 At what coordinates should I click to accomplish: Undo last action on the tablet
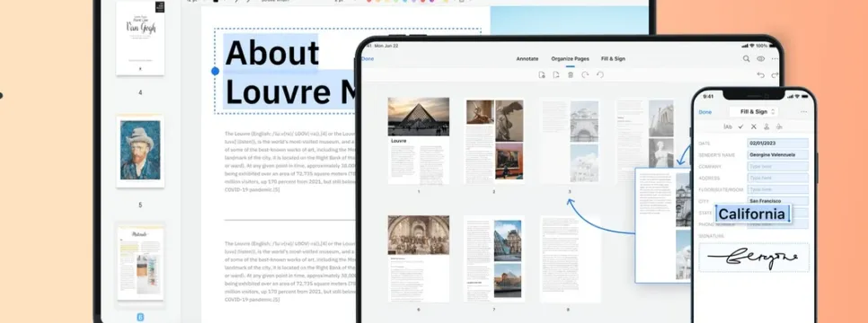pyautogui.click(x=760, y=75)
